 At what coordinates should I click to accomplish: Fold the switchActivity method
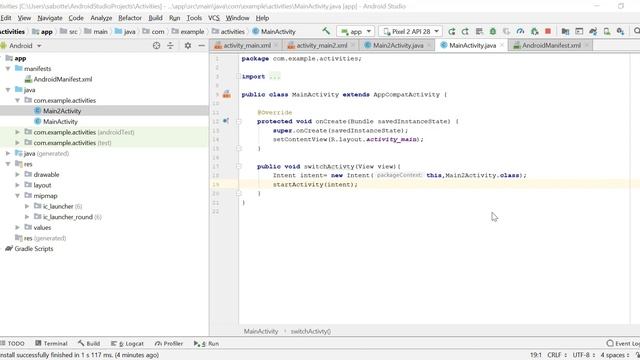click(x=239, y=166)
